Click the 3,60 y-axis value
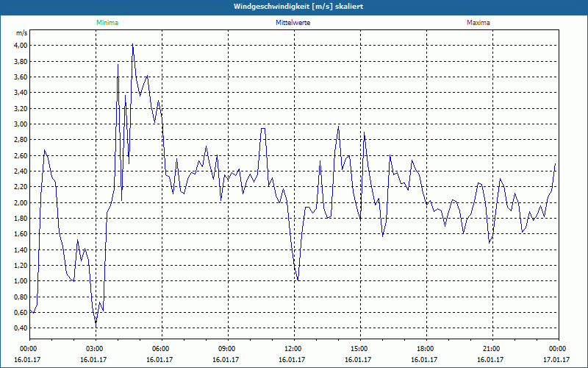The image size is (588, 368). tap(22, 77)
